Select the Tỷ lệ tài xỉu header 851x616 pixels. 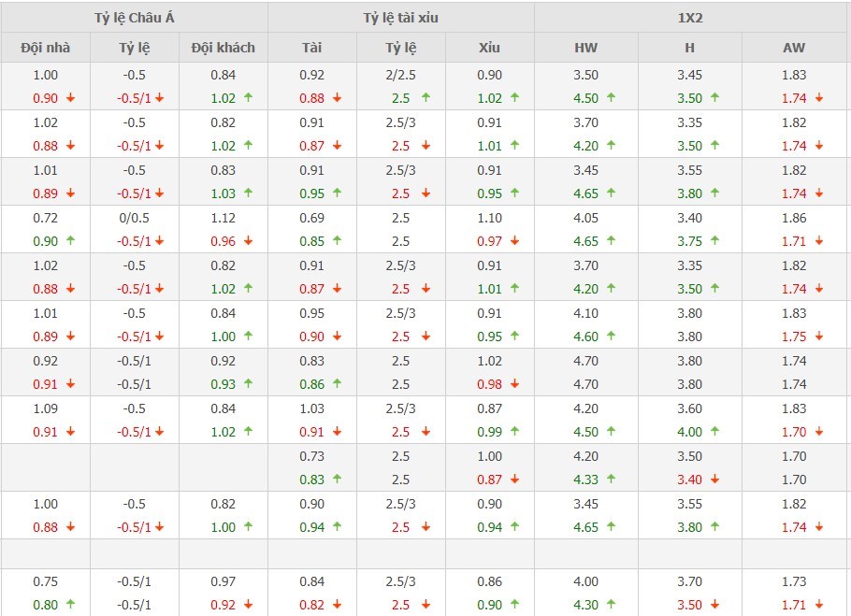click(x=400, y=18)
